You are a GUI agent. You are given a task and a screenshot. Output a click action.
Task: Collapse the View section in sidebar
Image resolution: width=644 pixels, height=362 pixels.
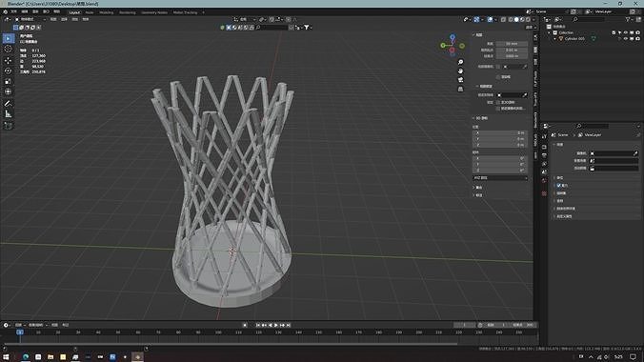[473, 35]
